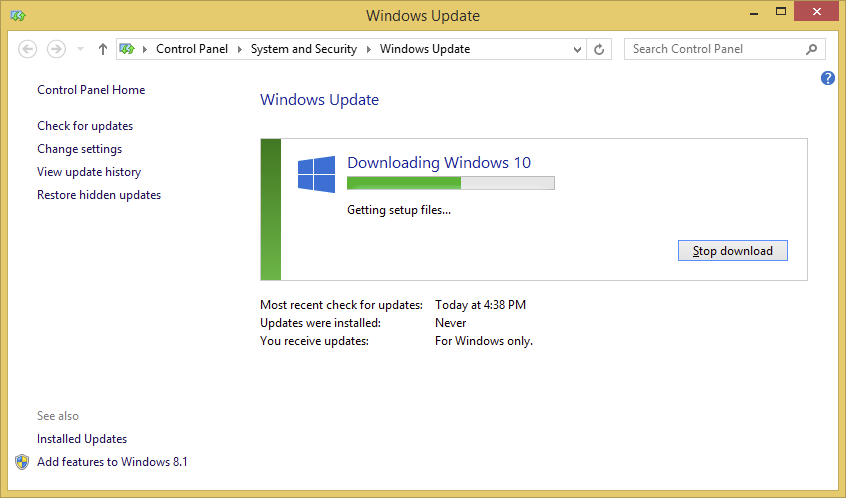Click the Forward navigation arrow
Screen dimensions: 846x498
point(56,49)
